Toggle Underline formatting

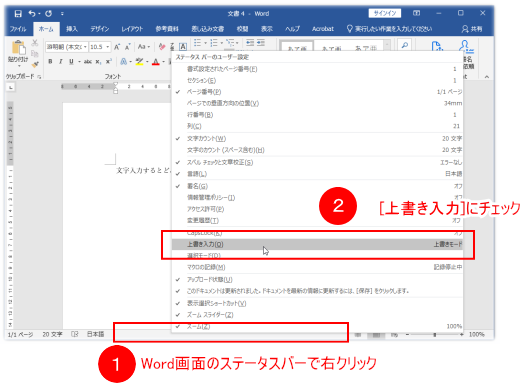(71, 62)
